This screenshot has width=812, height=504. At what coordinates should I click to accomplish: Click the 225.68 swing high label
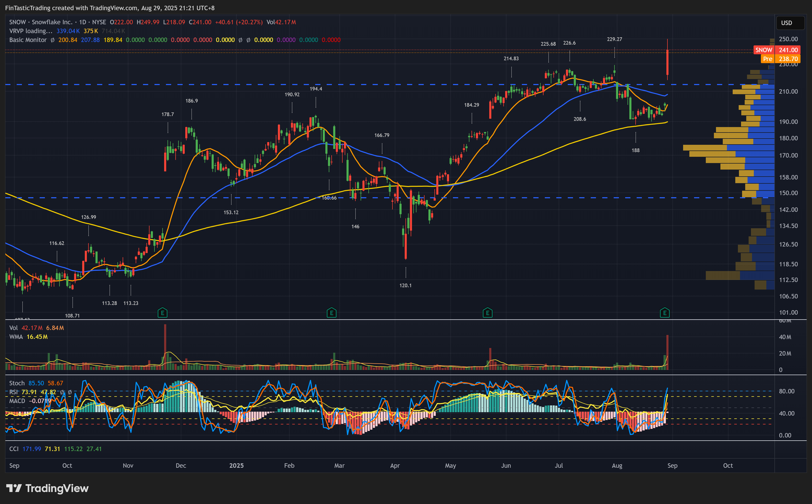[548, 44]
